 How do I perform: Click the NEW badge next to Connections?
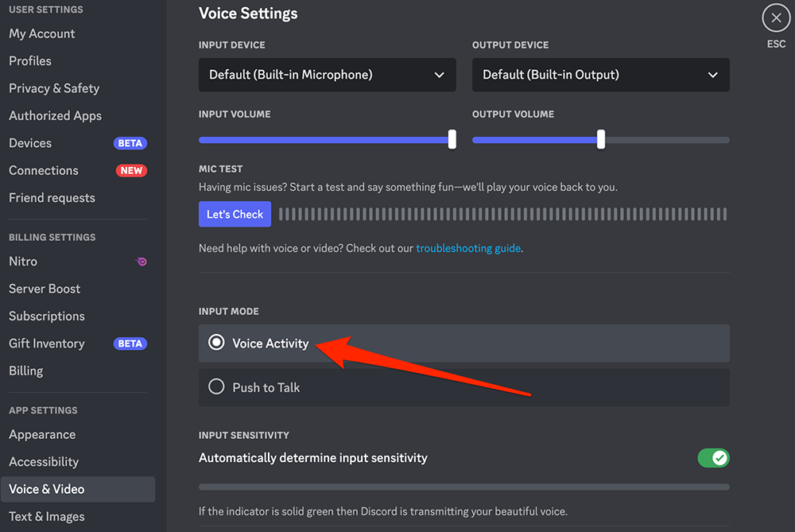[130, 170]
